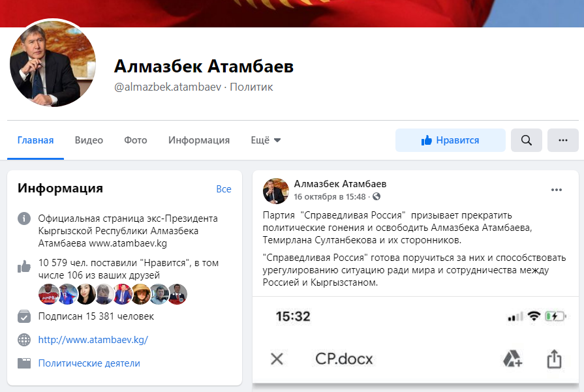Screen dimensions: 584x392
Task: Click the Политические деятели category link
Action: click(x=89, y=363)
